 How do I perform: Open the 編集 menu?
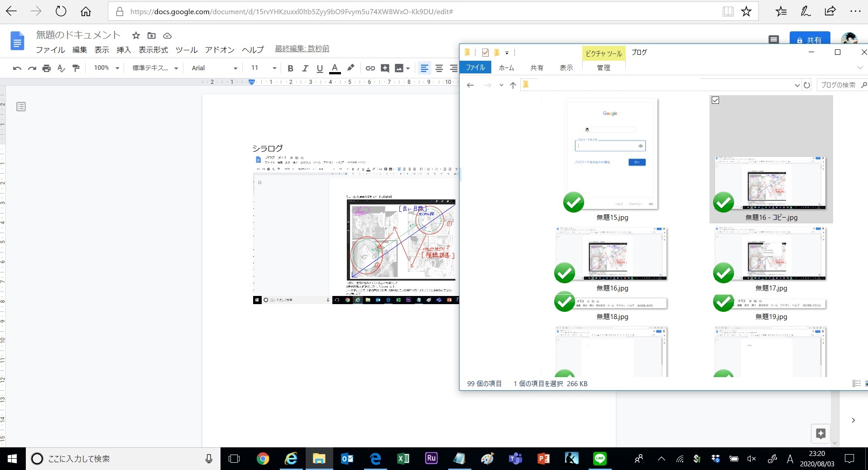click(80, 49)
